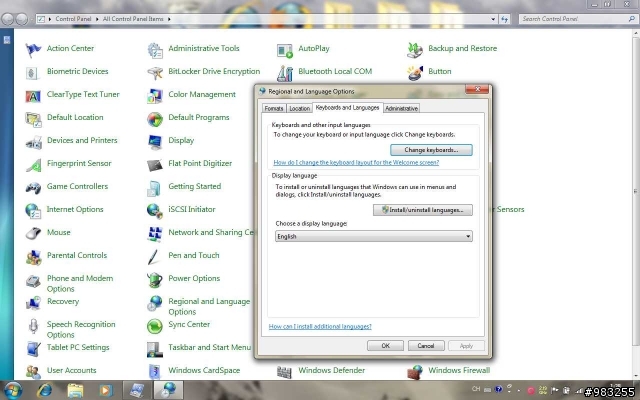Open the Internet Options globe icon
This screenshot has height=400, width=640.
33,211
